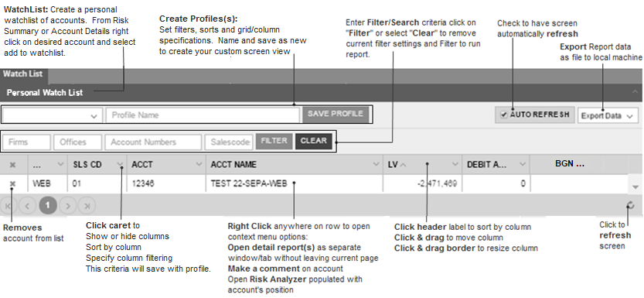Remove the TEST 22-SEPA-WEB account row

pyautogui.click(x=12, y=183)
